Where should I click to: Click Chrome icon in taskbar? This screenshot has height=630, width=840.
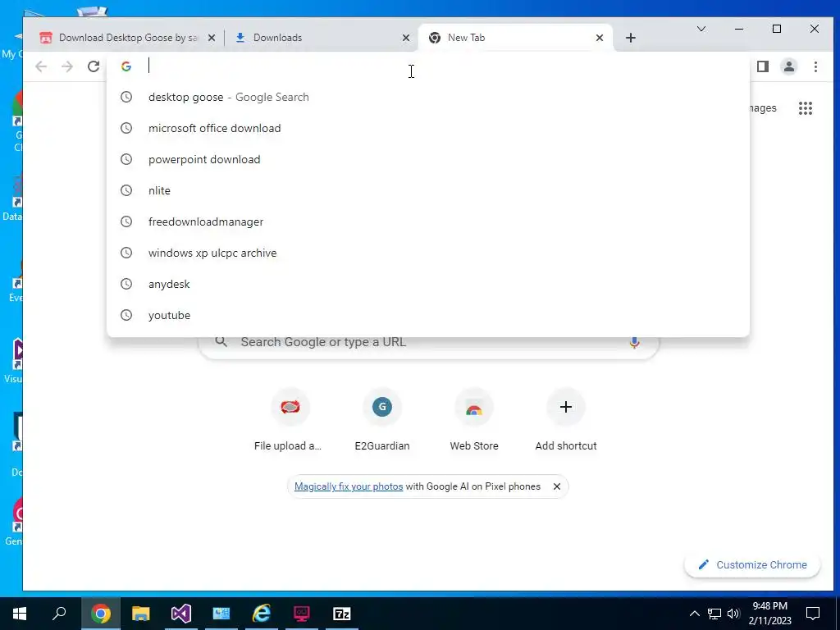pyautogui.click(x=100, y=614)
